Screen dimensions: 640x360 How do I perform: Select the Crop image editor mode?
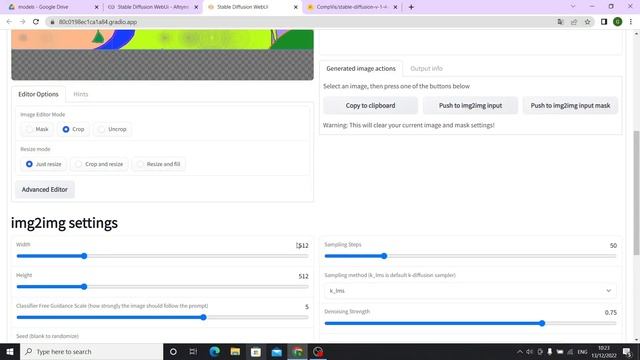point(73,129)
